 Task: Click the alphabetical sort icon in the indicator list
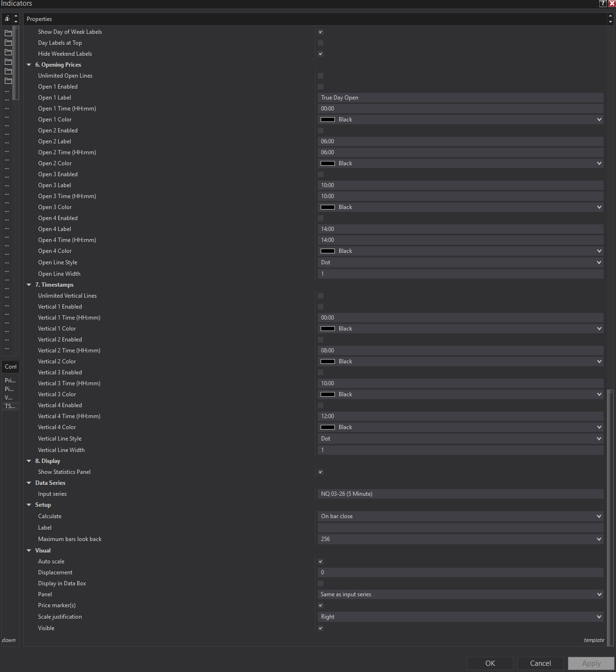[x=7, y=19]
